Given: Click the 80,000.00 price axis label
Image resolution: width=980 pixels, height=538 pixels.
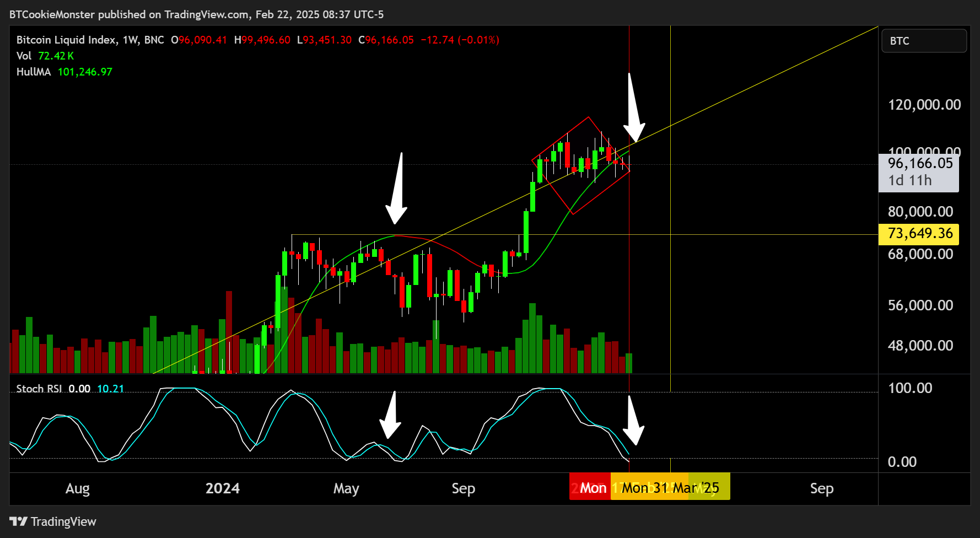Looking at the screenshot, I should (920, 212).
